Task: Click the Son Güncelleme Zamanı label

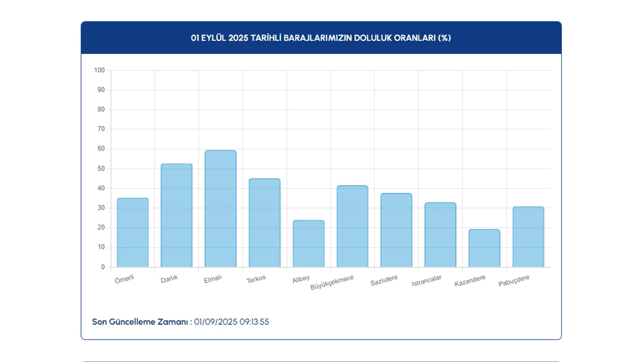Action: pos(140,322)
